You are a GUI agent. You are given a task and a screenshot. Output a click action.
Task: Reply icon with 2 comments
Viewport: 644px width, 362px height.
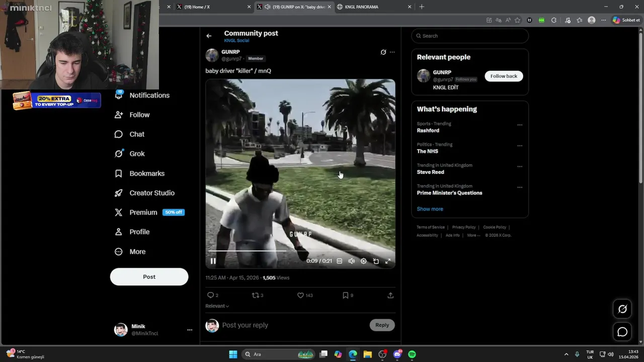[213, 295]
